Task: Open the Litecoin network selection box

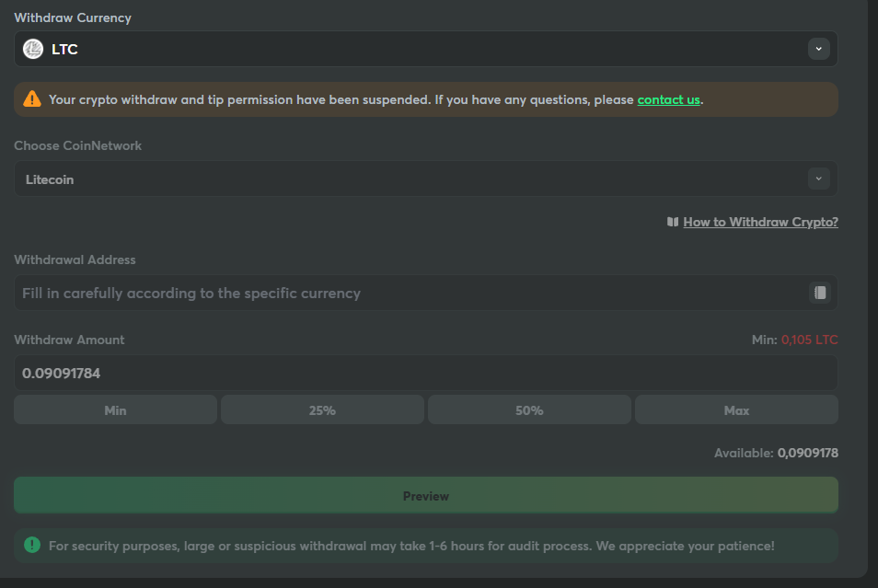Action: (414, 179)
